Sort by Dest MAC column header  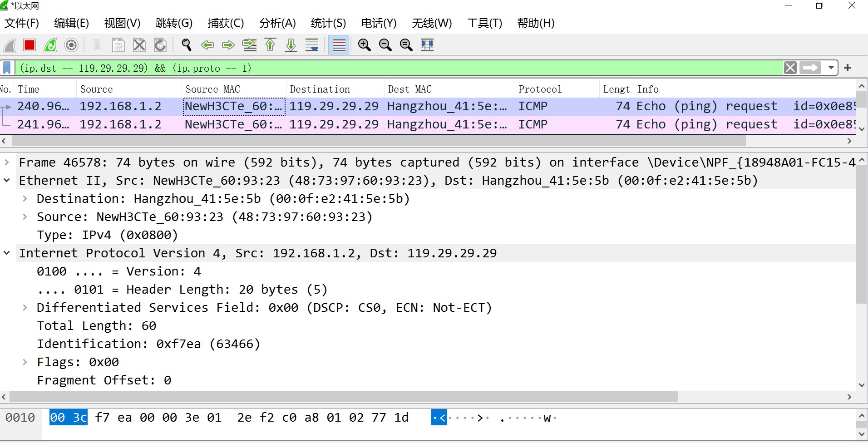click(450, 89)
